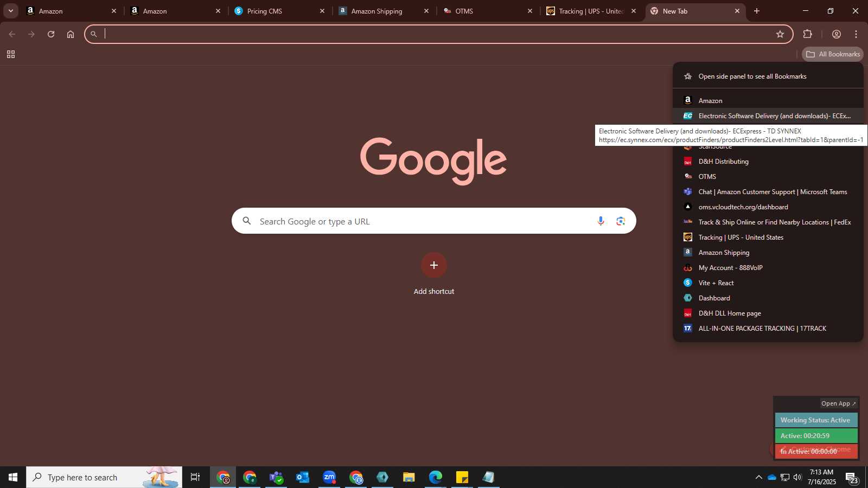Screen dimensions: 868x488
Task: Open the D&H Distributing bookmark
Action: tap(768, 162)
